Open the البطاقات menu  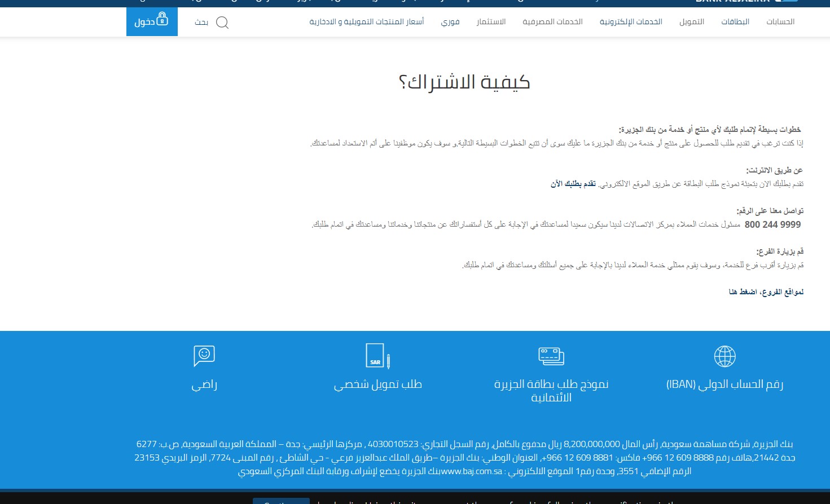pos(735,22)
